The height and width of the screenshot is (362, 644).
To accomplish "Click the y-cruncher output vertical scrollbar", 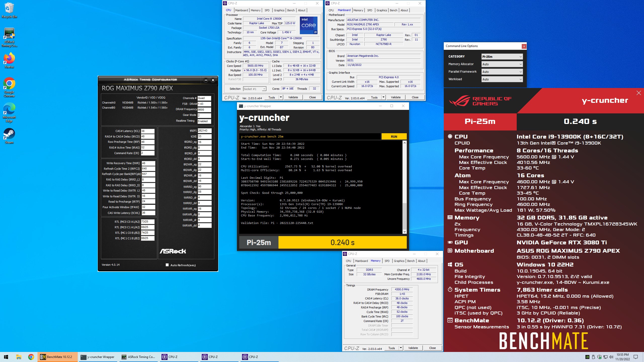I will pos(405,187).
